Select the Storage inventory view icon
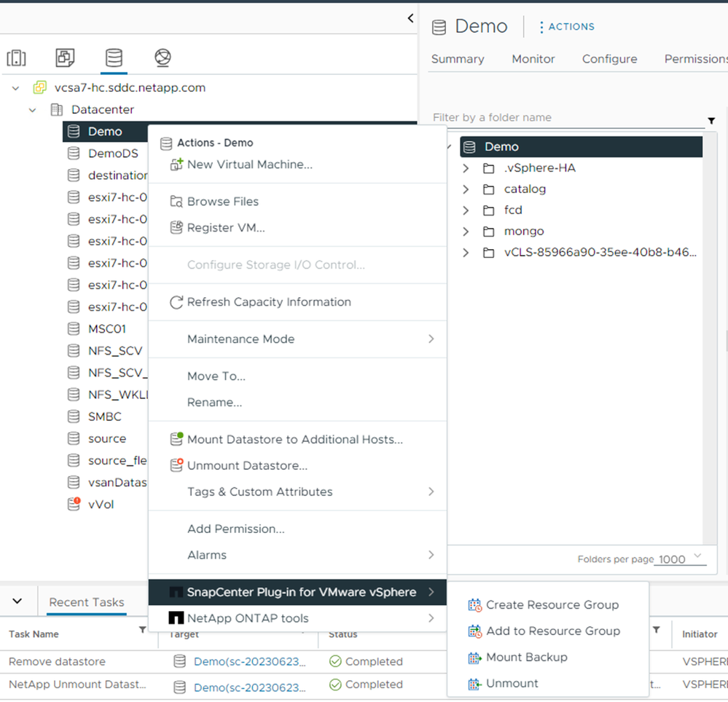The height and width of the screenshot is (702, 728). click(114, 58)
